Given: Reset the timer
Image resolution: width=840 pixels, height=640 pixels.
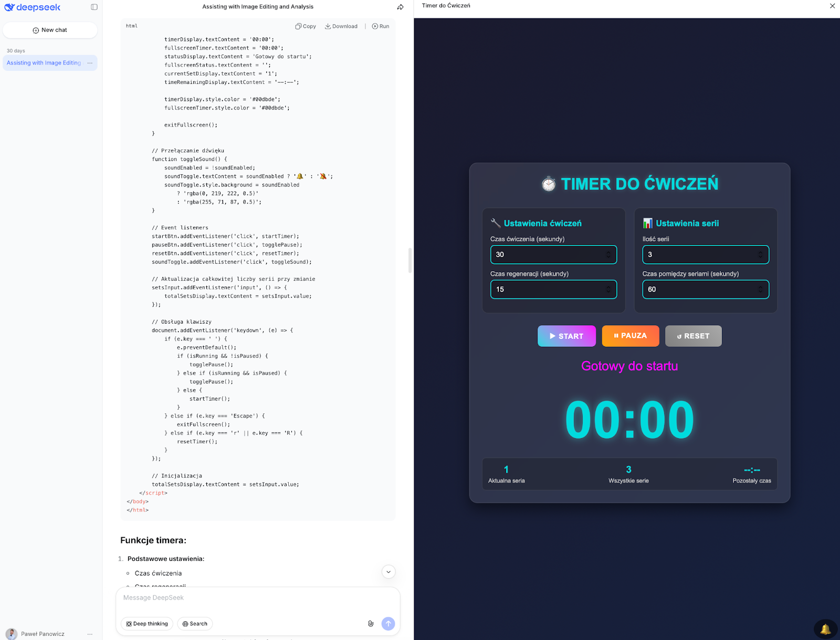Looking at the screenshot, I should [694, 336].
